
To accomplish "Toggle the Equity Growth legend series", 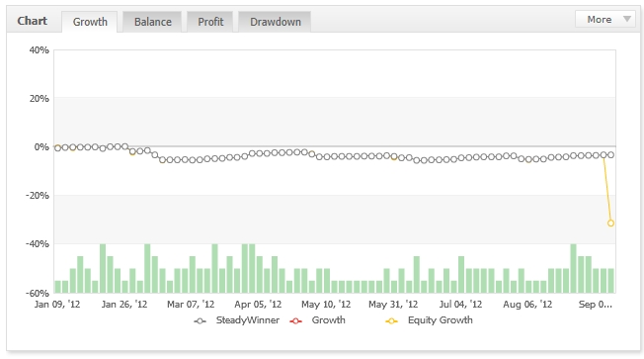I will (429, 320).
